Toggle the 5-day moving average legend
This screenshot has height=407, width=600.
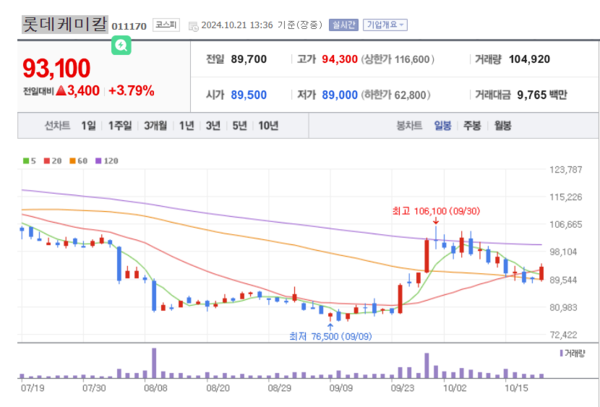click(x=28, y=160)
